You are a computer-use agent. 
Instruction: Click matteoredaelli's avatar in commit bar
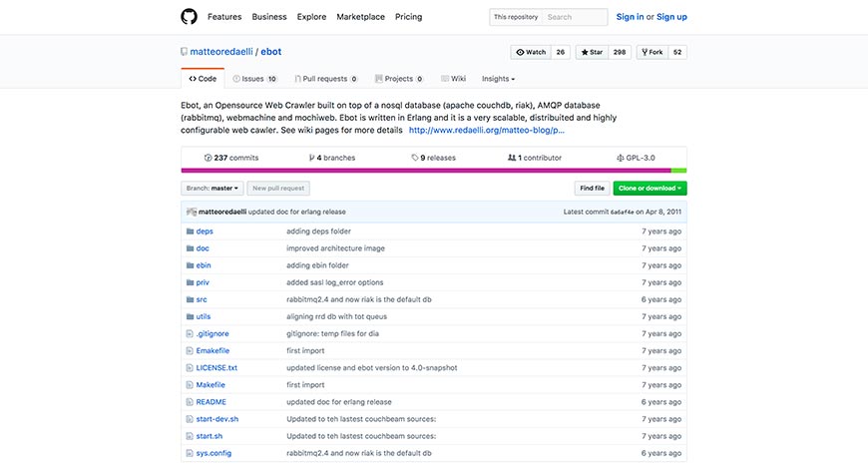point(191,212)
